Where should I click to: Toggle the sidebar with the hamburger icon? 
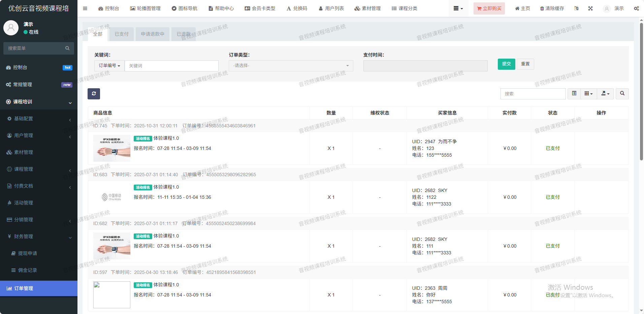(x=85, y=8)
